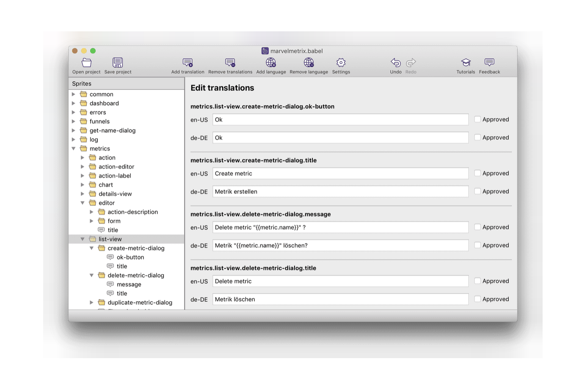Screen dimensions: 579x392
Task: Click the chart folder icon
Action: (x=93, y=185)
